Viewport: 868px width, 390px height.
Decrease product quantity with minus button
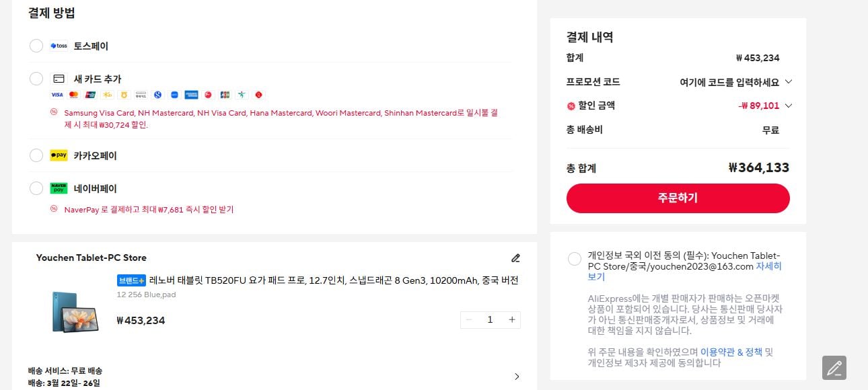pos(469,319)
